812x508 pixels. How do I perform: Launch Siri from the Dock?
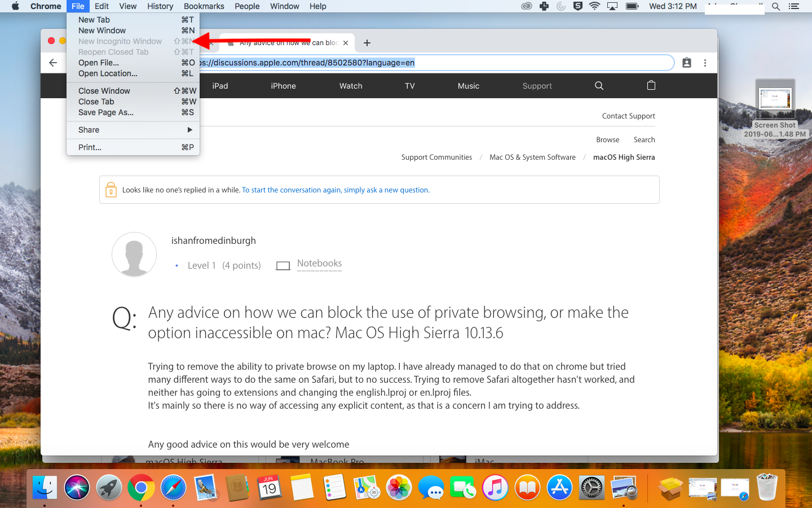(77, 488)
